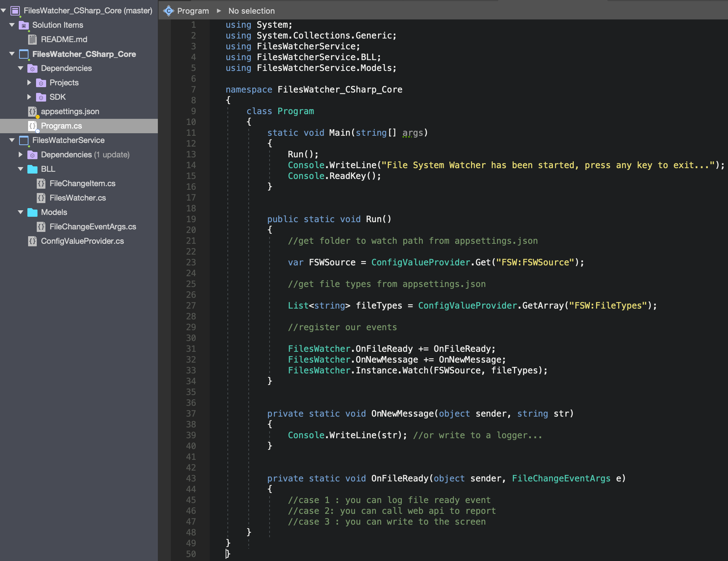Open FileChangeItem.cs from BLL folder
This screenshot has width=728, height=561.
click(83, 184)
